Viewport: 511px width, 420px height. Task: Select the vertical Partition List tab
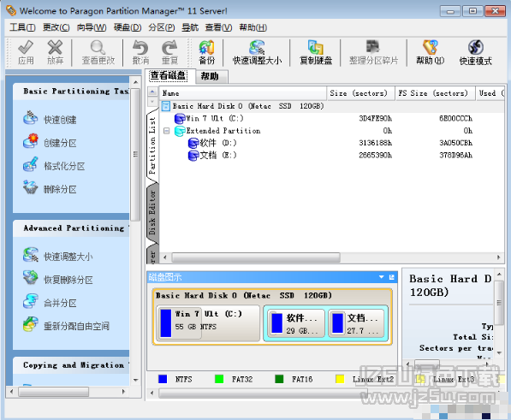point(152,146)
